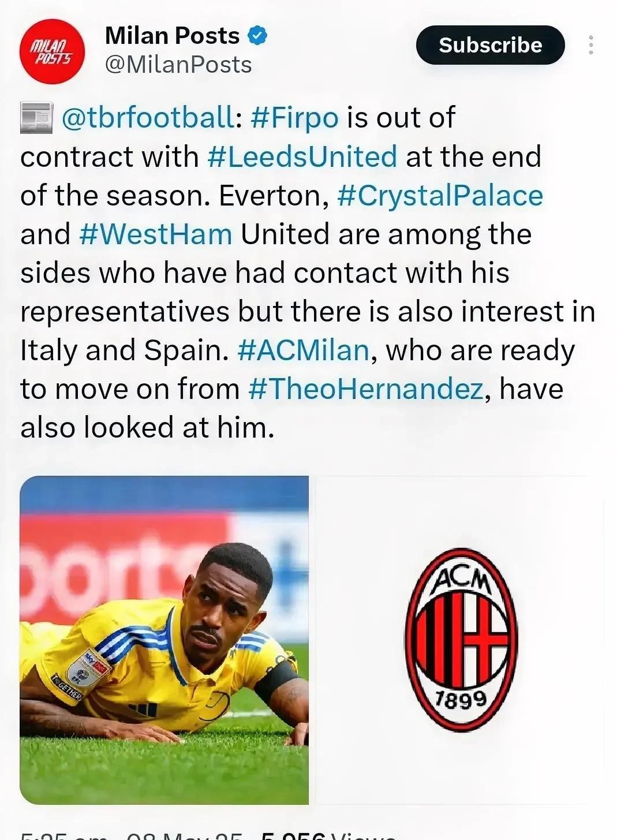Click the Milan Posts display name
The image size is (617, 840).
point(172,36)
